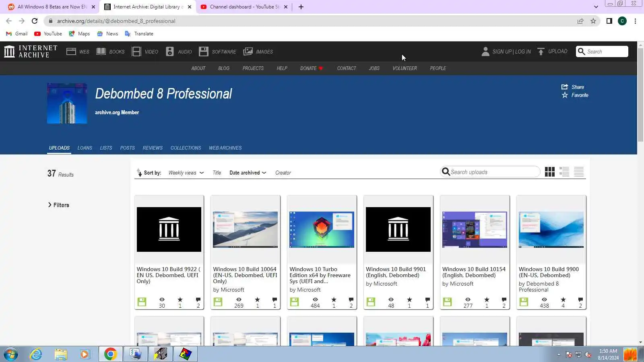Screen dimensions: 644x362
Task: Bookmark this page with the star icon
Action: 593,21
